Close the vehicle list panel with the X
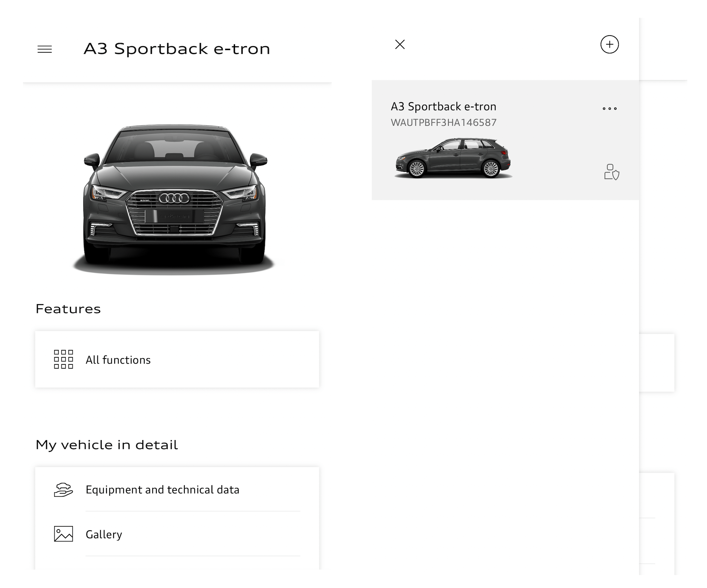 click(400, 44)
